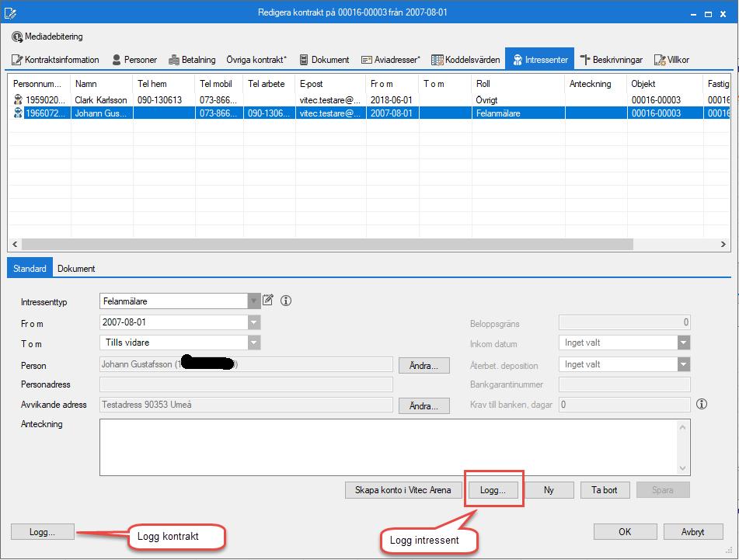Image resolution: width=739 pixels, height=560 pixels.
Task: Switch to the Personer tab
Action: click(x=134, y=60)
